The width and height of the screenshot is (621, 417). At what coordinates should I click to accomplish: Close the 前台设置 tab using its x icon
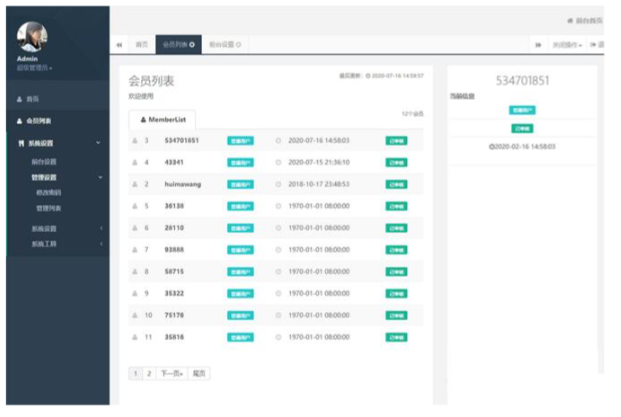238,45
